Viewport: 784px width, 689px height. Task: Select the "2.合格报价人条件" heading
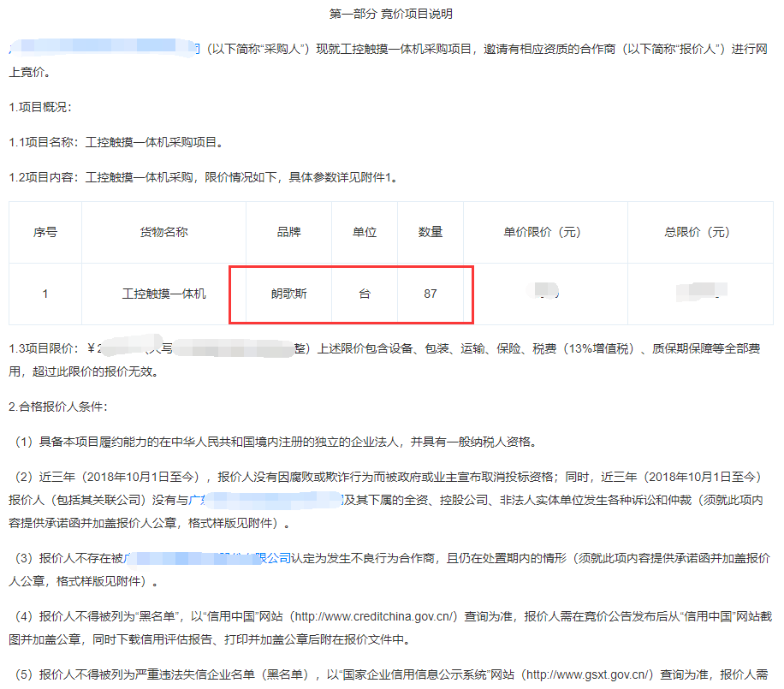tap(58, 407)
